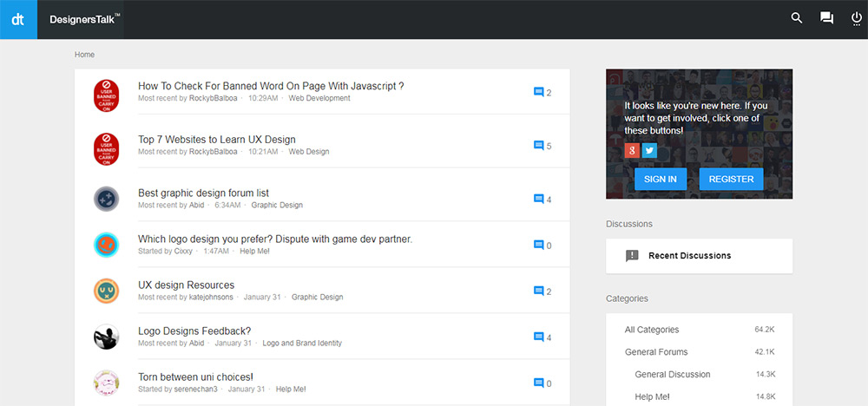The height and width of the screenshot is (406, 868).
Task: Open Web Development category tag
Action: (x=319, y=98)
